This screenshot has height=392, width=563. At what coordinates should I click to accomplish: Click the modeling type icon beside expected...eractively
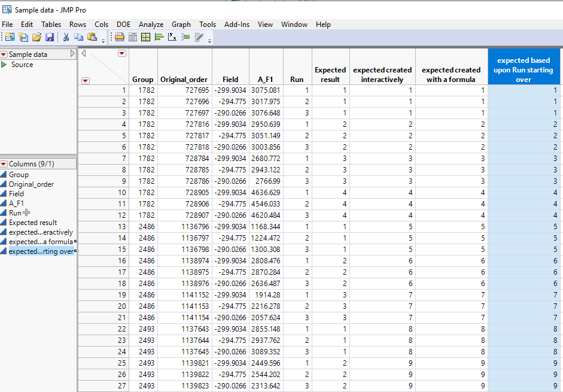(4, 232)
